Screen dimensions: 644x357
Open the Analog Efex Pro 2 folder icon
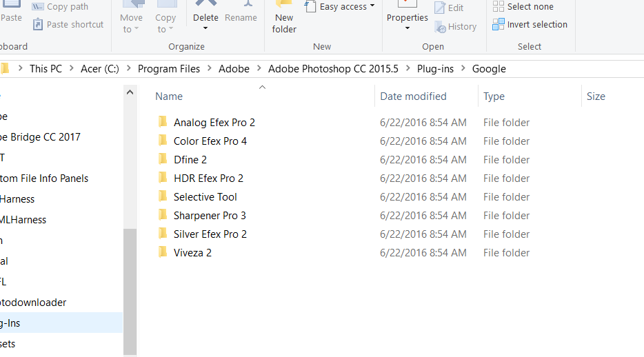(x=163, y=123)
